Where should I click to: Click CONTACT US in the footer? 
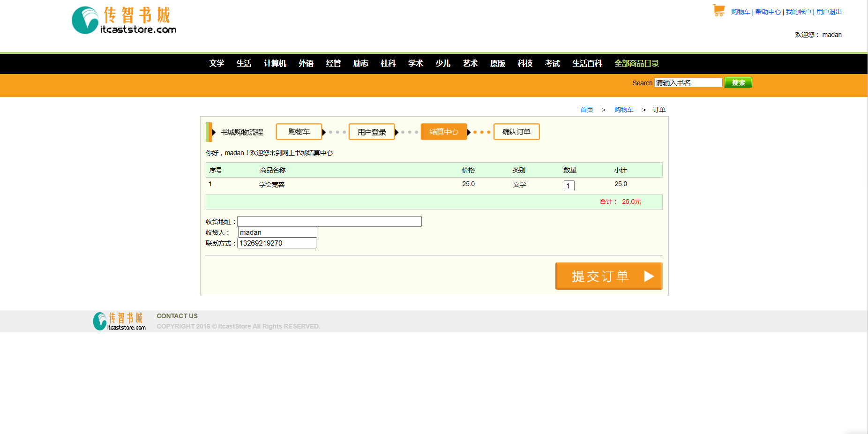[x=177, y=316]
